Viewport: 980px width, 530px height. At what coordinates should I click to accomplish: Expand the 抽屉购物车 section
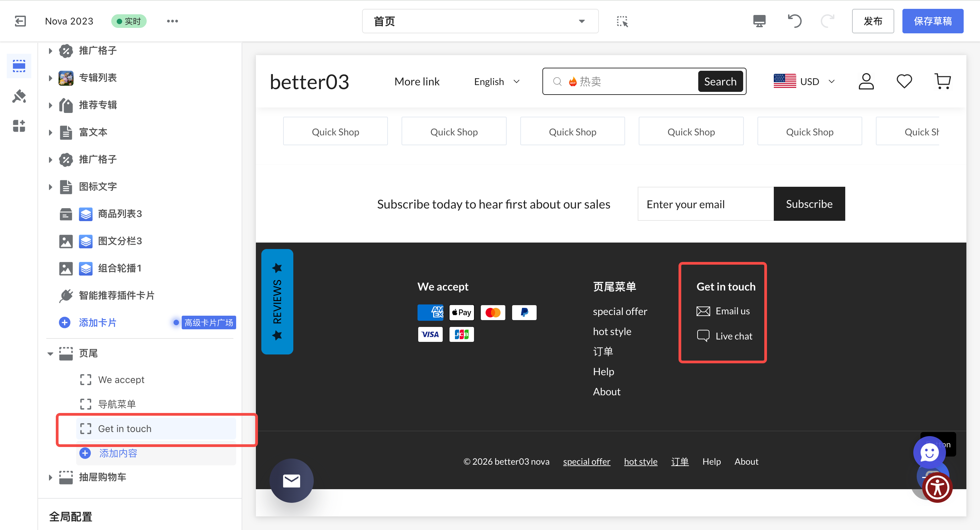(50, 477)
